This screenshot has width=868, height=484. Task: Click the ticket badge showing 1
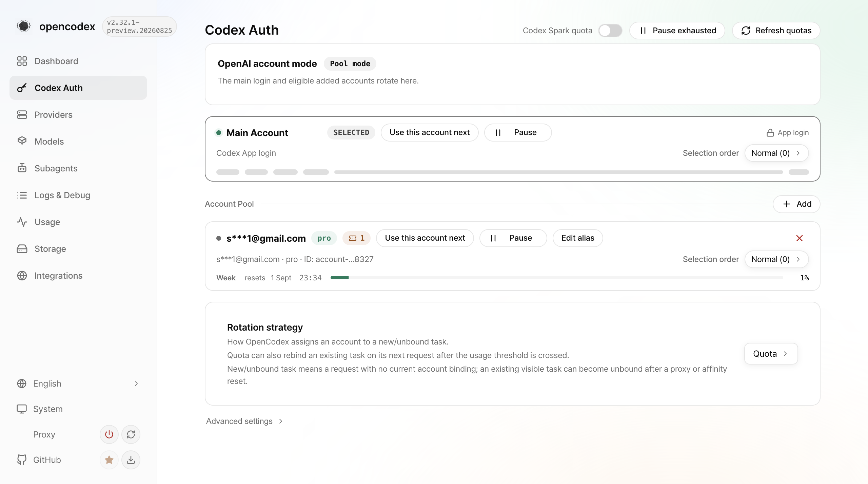356,238
